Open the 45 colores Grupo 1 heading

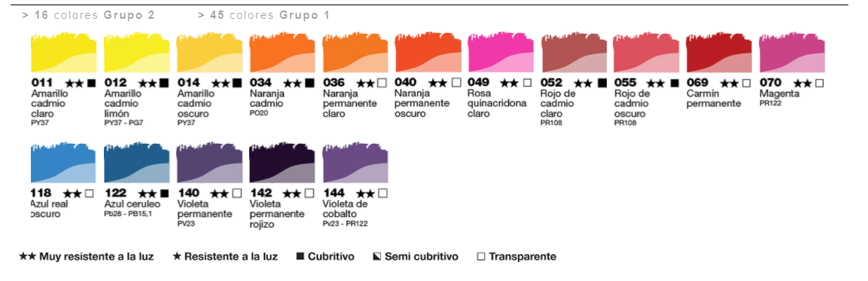coord(263,16)
